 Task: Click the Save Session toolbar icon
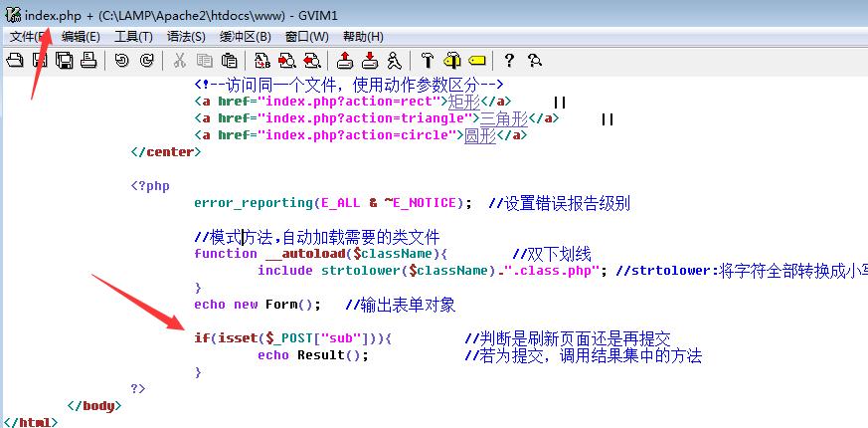(370, 60)
